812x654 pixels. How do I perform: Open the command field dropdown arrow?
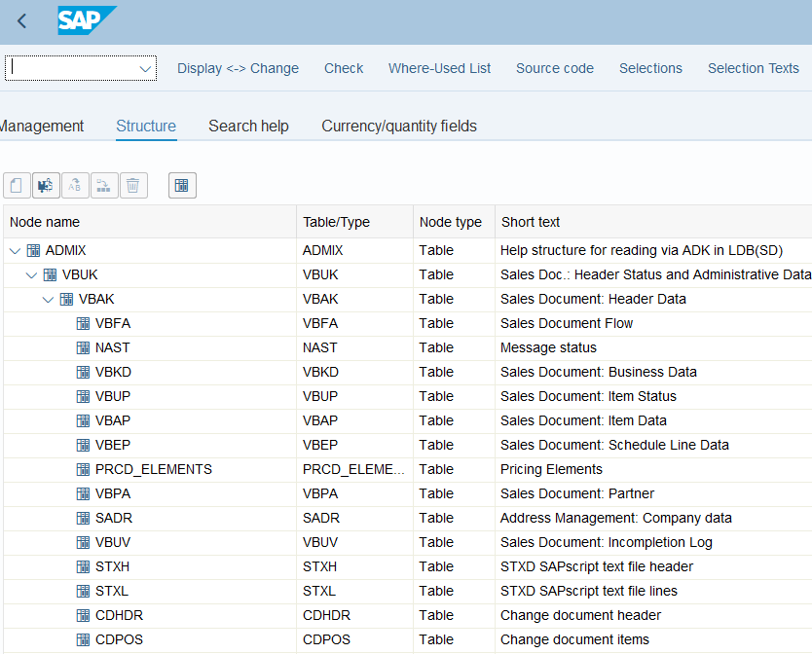coord(146,68)
